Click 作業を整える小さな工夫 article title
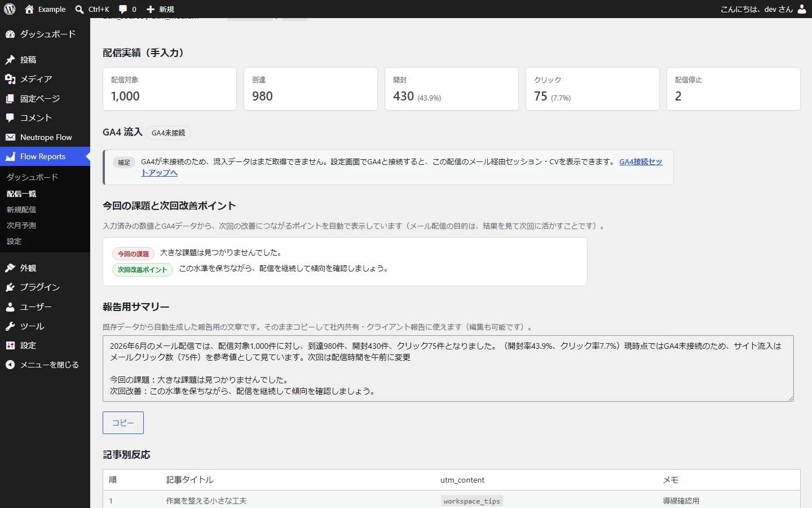 point(206,501)
